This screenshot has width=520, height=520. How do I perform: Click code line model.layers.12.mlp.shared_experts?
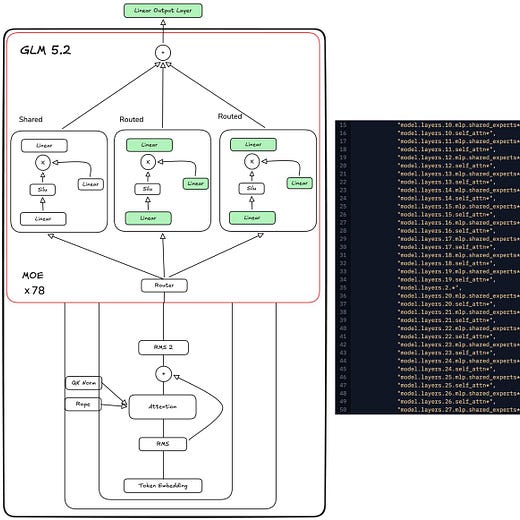(x=459, y=158)
